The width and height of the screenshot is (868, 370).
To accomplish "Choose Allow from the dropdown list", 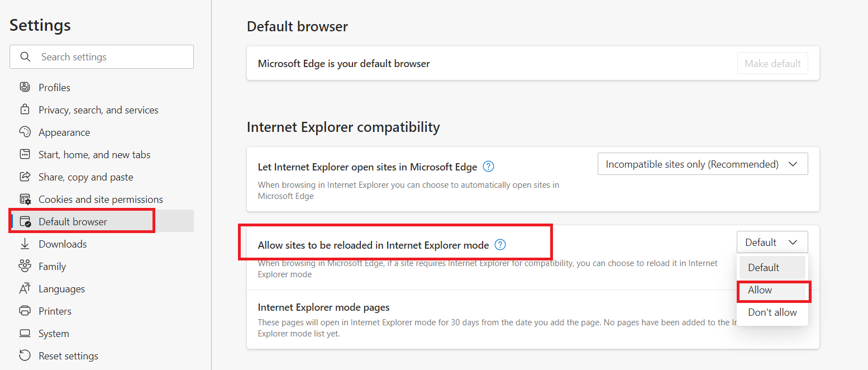I will click(x=760, y=290).
